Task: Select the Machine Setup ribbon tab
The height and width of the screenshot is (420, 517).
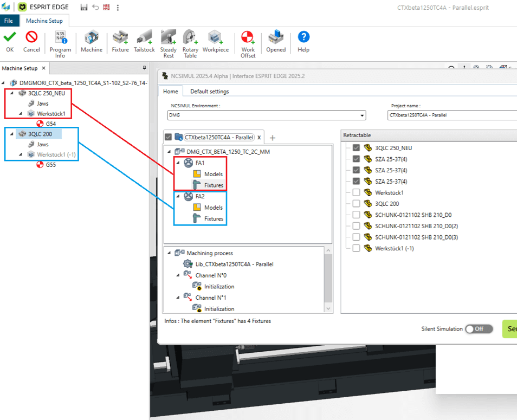Action: coord(44,21)
